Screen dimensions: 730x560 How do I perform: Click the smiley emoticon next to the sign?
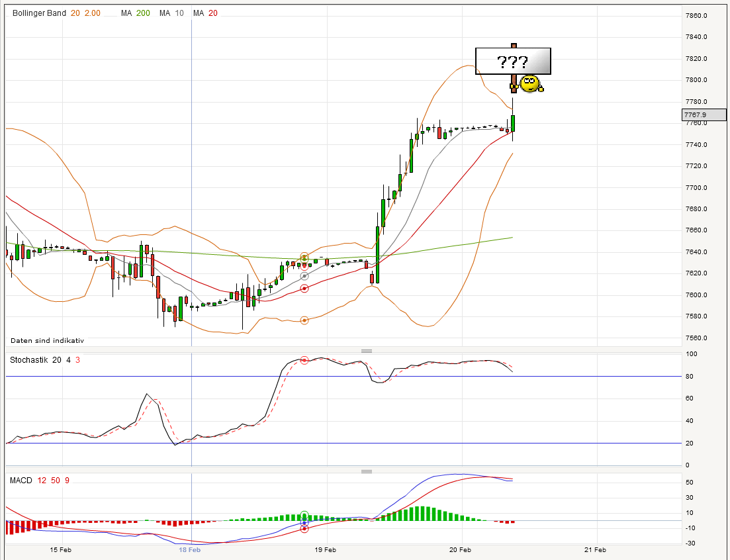[528, 85]
